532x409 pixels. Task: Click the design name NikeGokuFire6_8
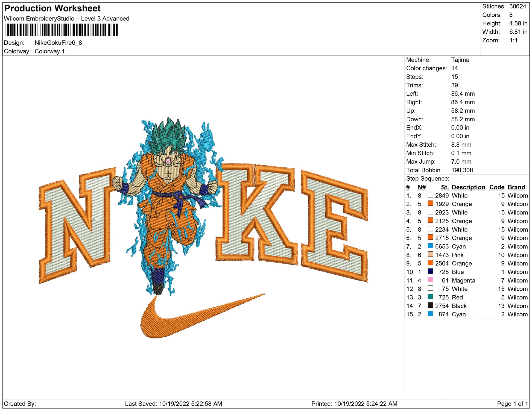pyautogui.click(x=58, y=43)
